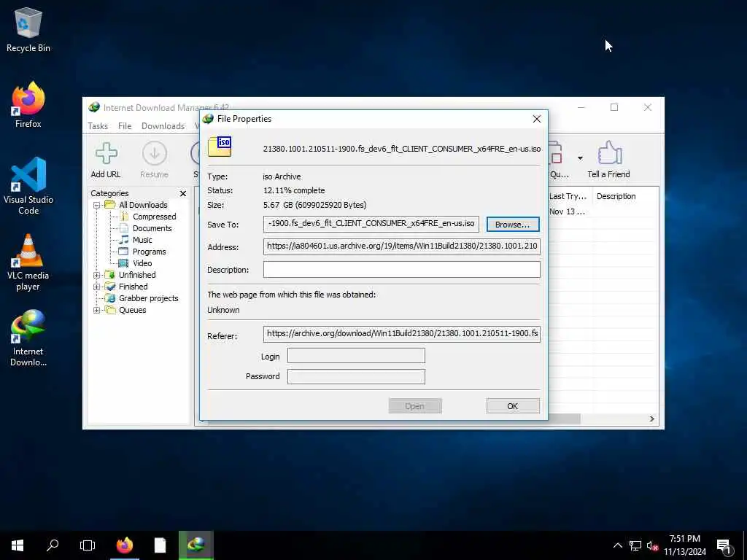
Task: Collapse the All Downloads tree node
Action: [x=97, y=205]
